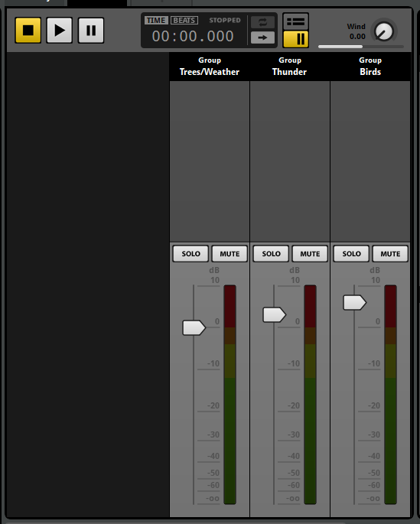
Task: Solo the Birds group
Action: pos(351,254)
